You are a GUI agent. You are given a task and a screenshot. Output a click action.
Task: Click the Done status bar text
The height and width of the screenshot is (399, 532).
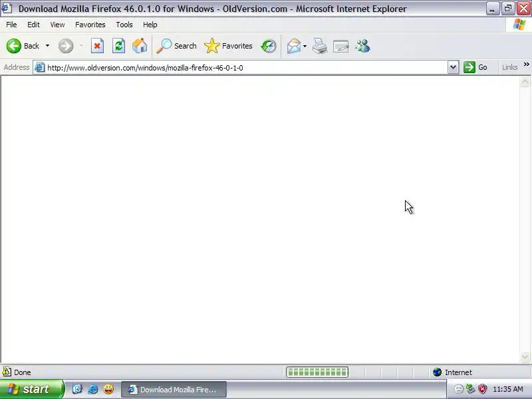coord(23,372)
